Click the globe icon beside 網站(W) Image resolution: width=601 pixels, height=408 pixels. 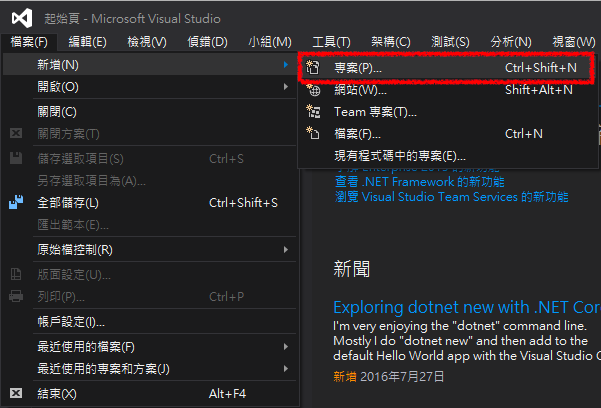(313, 90)
